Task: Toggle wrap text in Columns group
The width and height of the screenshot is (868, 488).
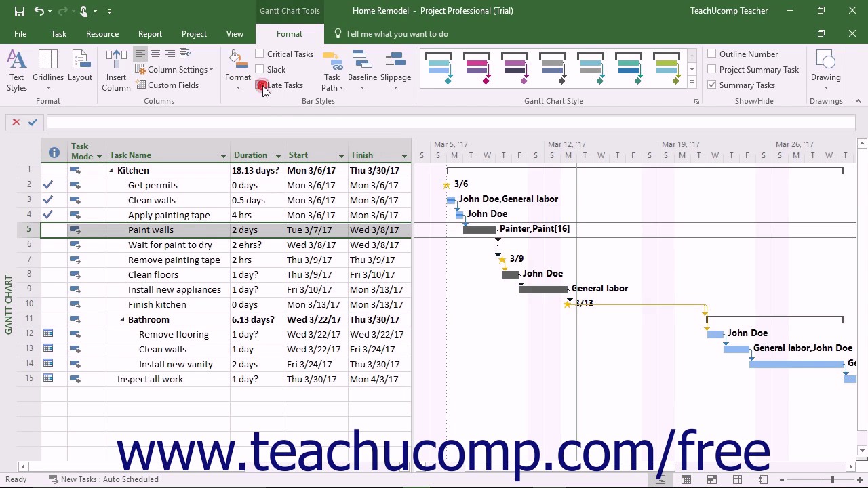Action: click(186, 54)
